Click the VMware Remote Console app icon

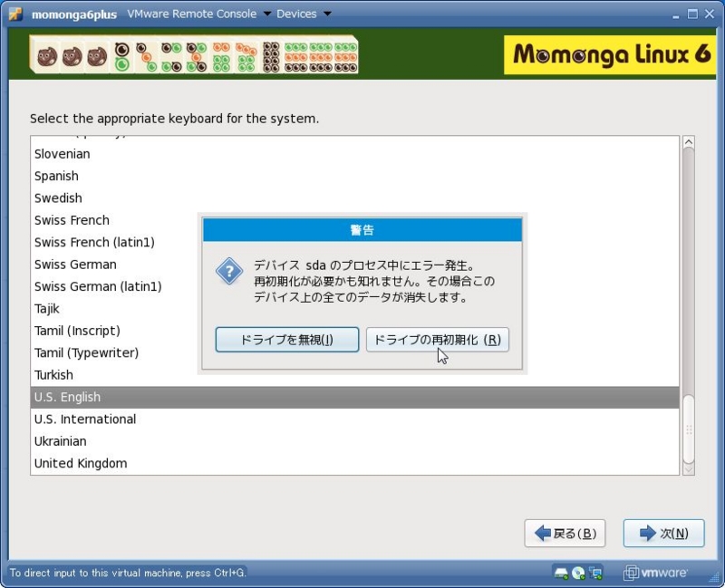click(x=15, y=14)
